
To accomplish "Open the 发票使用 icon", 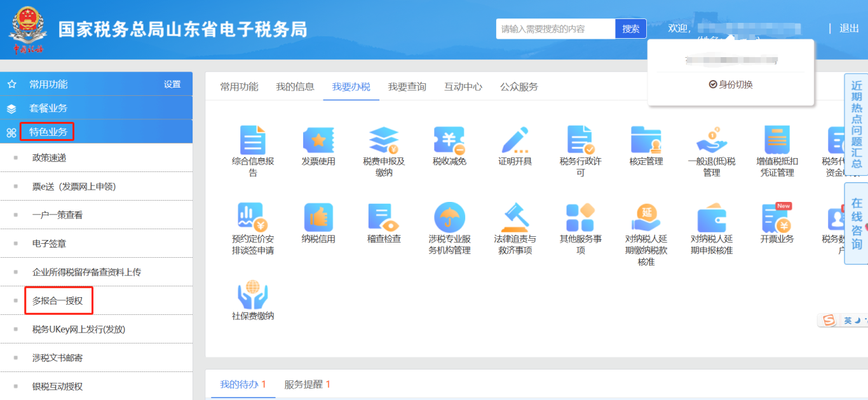I will pos(318,140).
